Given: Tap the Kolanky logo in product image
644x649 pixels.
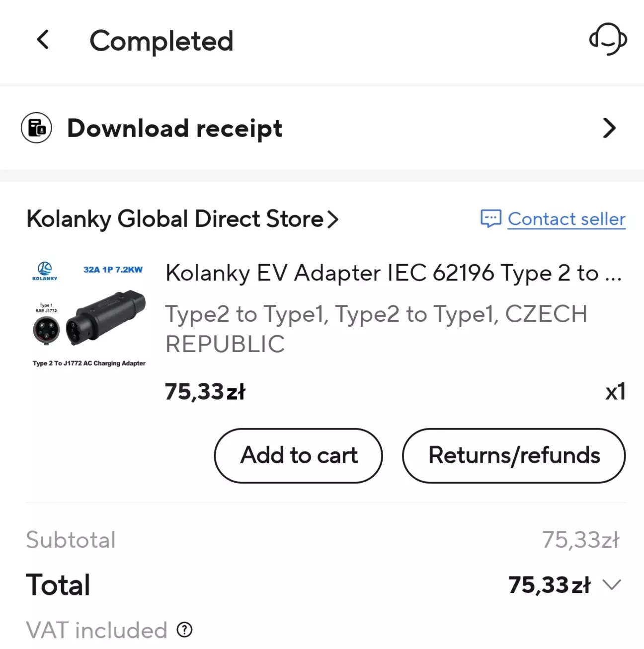Looking at the screenshot, I should coord(45,271).
